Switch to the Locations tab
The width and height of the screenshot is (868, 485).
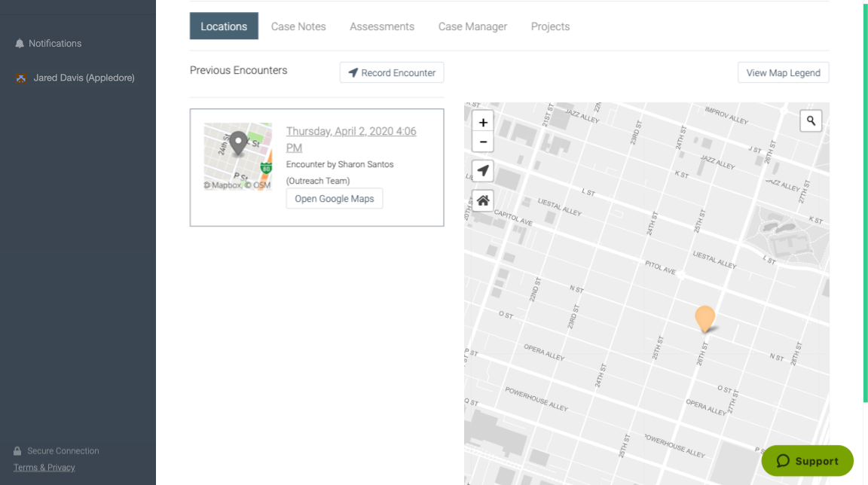tap(224, 26)
